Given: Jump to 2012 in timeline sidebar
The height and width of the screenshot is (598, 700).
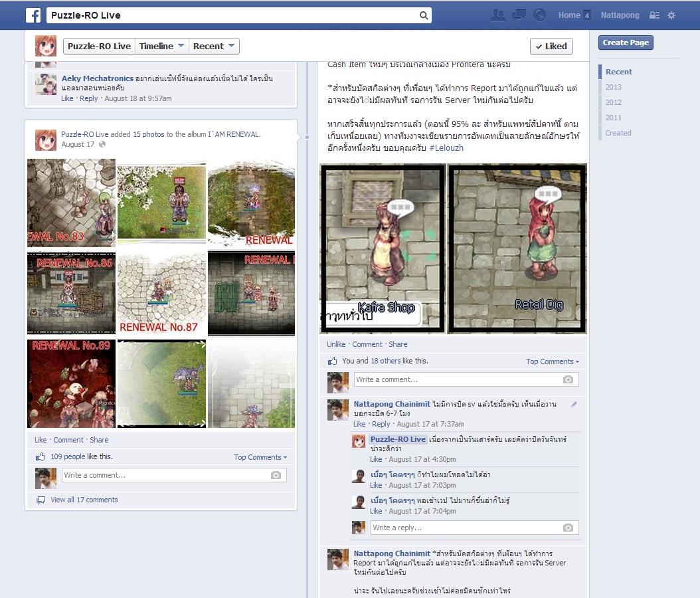Looking at the screenshot, I should click(614, 102).
